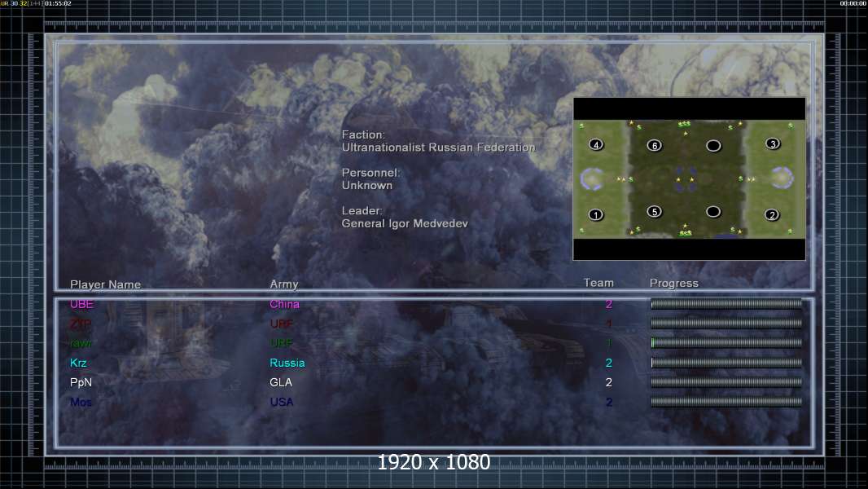Select start position 3 on the map
868x489 pixels.
pyautogui.click(x=773, y=144)
